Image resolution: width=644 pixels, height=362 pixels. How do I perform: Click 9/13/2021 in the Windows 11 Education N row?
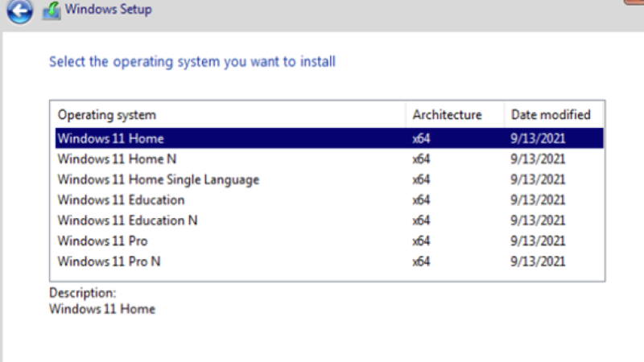point(538,220)
